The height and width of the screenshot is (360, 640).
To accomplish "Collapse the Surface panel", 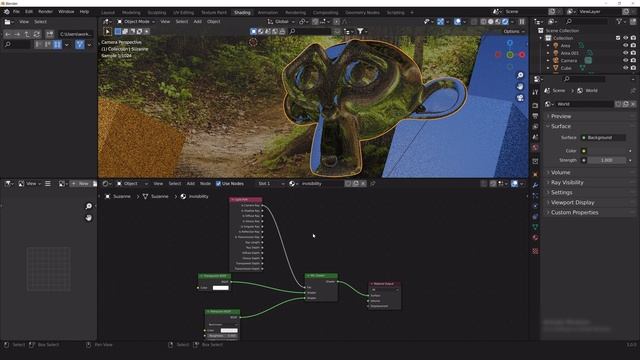I will 560,127.
